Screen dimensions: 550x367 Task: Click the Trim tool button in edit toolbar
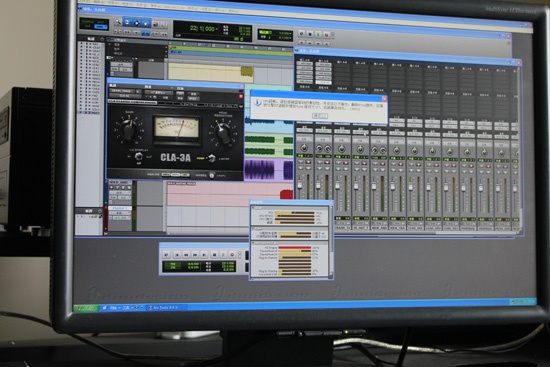127,23
